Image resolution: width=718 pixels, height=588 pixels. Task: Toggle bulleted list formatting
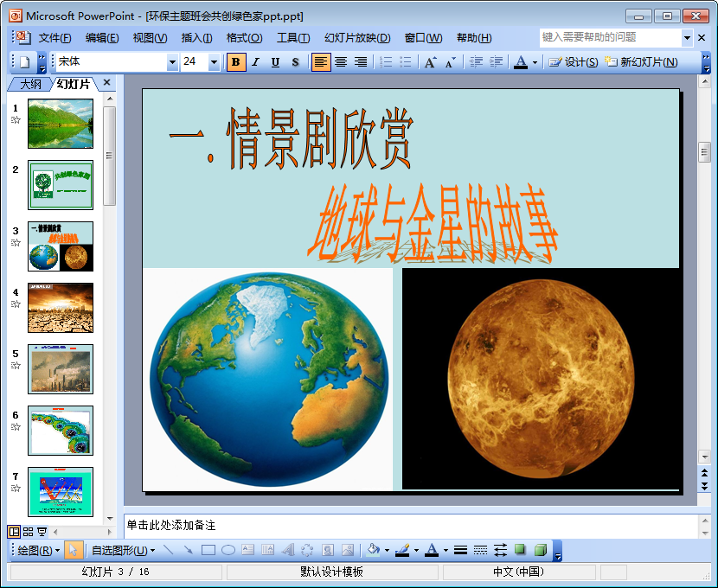[406, 62]
